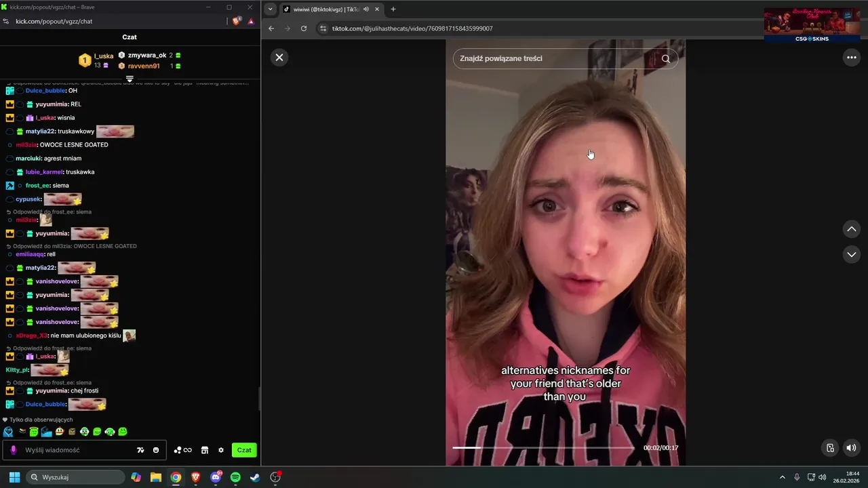Click the TikTok browser back arrow

[x=271, y=28]
